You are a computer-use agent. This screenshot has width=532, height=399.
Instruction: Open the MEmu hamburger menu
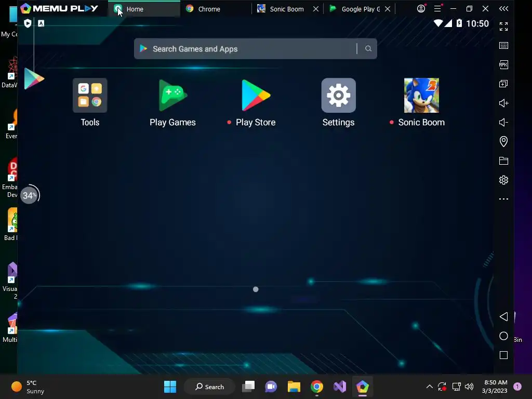[x=437, y=8]
